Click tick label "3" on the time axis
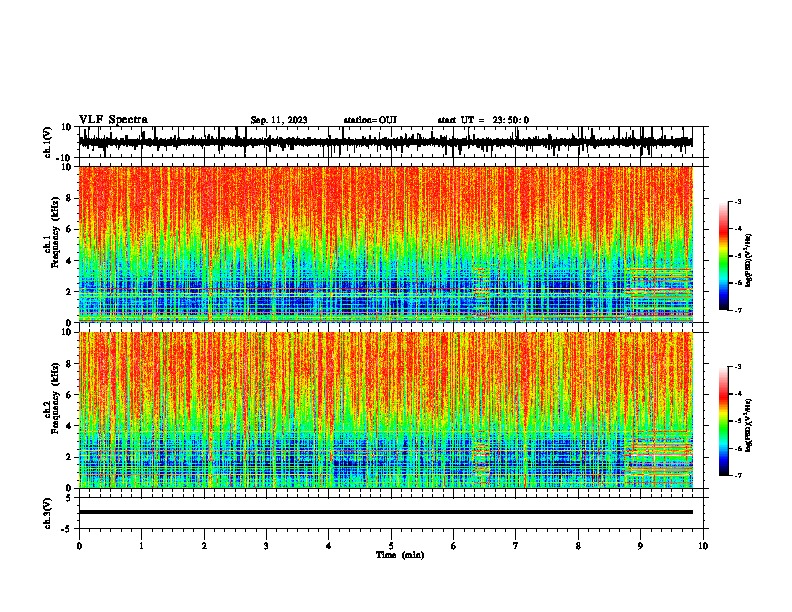792x612 pixels. pos(266,546)
